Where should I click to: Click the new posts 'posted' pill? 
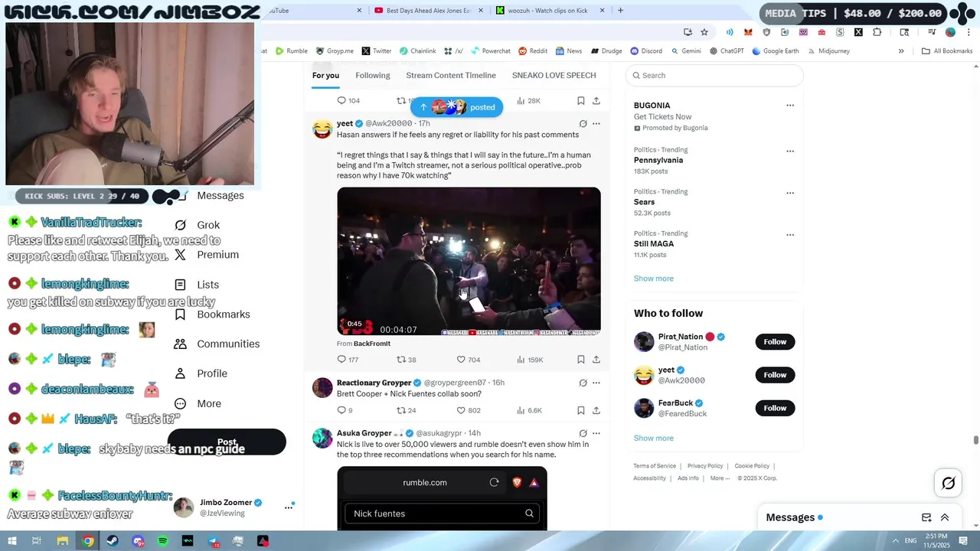pos(456,107)
